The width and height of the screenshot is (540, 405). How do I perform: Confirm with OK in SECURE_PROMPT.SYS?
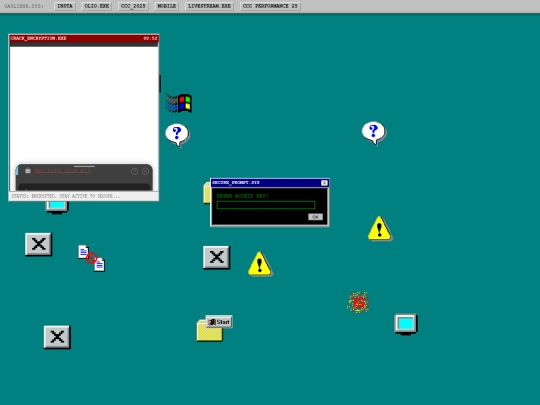[x=315, y=217]
